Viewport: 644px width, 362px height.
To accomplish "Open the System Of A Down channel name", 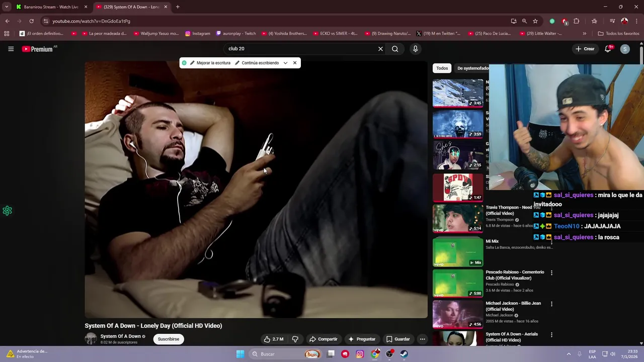I will click(x=120, y=336).
